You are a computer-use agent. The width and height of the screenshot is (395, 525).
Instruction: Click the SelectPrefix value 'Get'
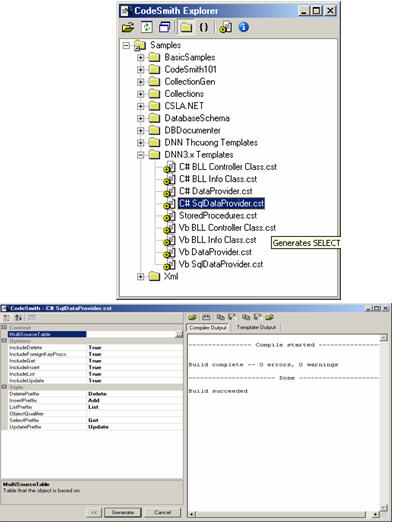[93, 420]
